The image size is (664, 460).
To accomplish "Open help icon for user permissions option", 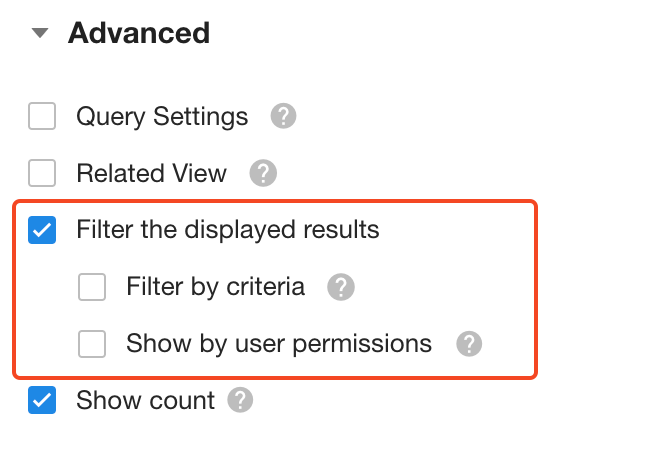I will (468, 345).
